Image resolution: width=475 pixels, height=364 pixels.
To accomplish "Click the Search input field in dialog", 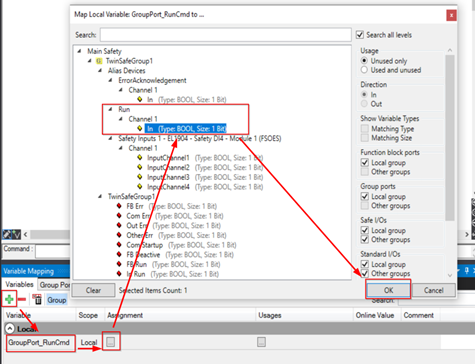I will 226,35.
